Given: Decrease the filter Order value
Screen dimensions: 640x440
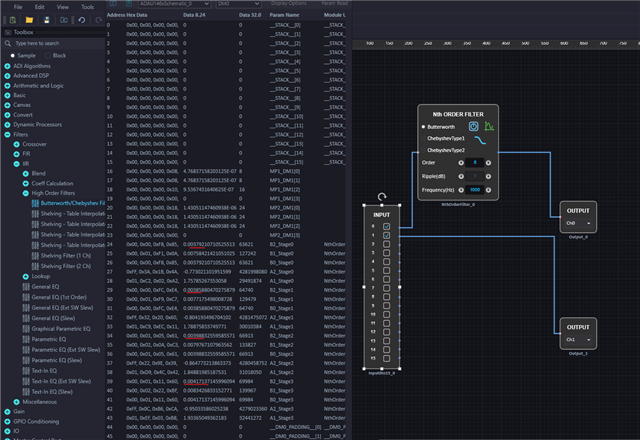Looking at the screenshot, I should coord(461,163).
